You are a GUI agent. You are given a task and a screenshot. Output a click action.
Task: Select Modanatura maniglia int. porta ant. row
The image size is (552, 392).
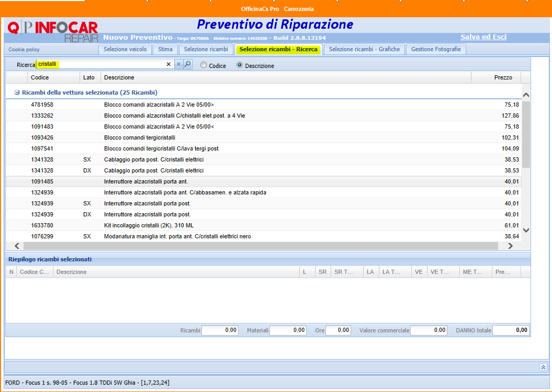(x=263, y=236)
